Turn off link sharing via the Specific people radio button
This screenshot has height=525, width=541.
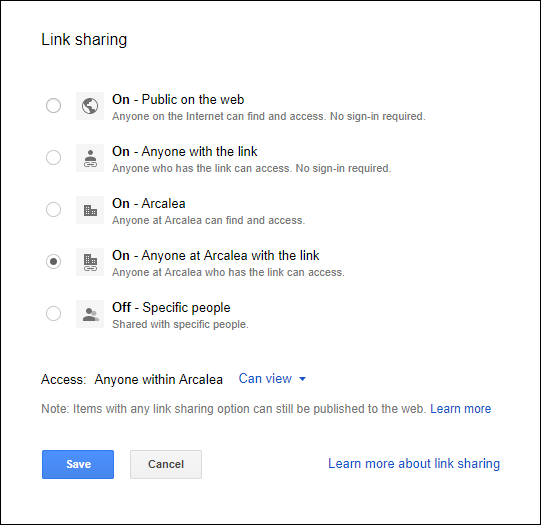click(x=53, y=314)
